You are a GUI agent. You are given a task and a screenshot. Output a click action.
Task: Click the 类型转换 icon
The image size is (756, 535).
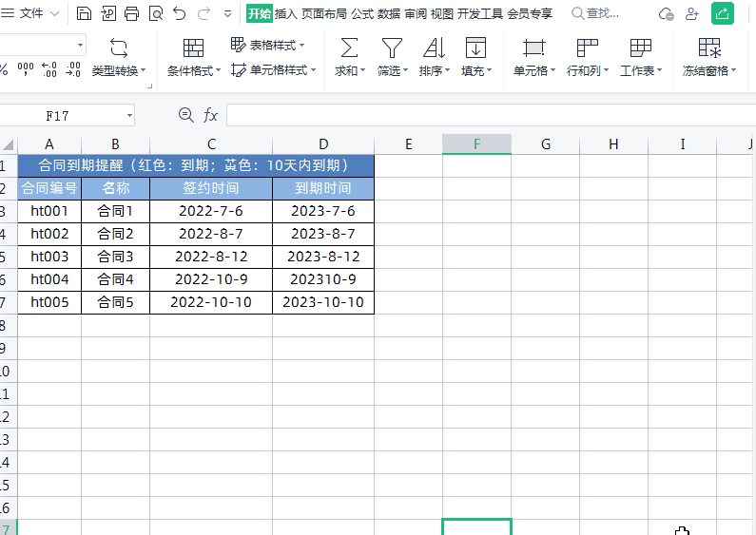[119, 48]
